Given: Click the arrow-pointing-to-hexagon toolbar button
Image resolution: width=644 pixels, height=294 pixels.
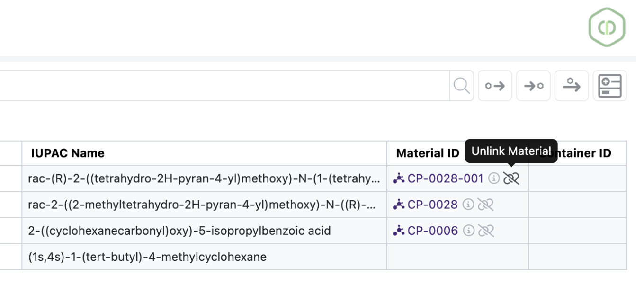Looking at the screenshot, I should (x=533, y=86).
